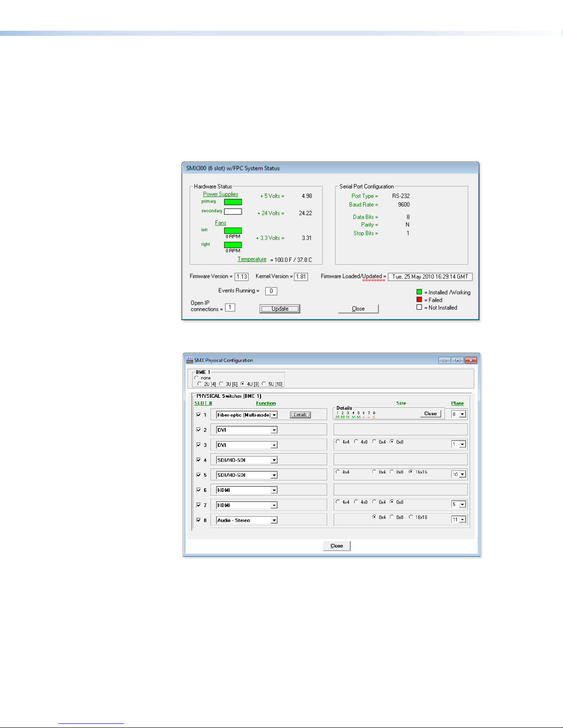This screenshot has height=728, width=563.
Task: Select the 2U [4] enclosure radio button
Action: point(199,384)
